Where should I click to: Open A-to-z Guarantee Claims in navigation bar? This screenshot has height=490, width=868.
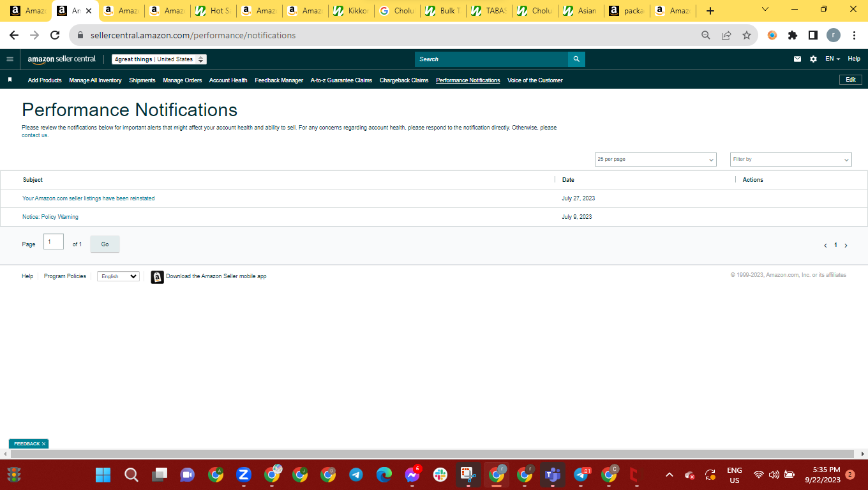[341, 80]
